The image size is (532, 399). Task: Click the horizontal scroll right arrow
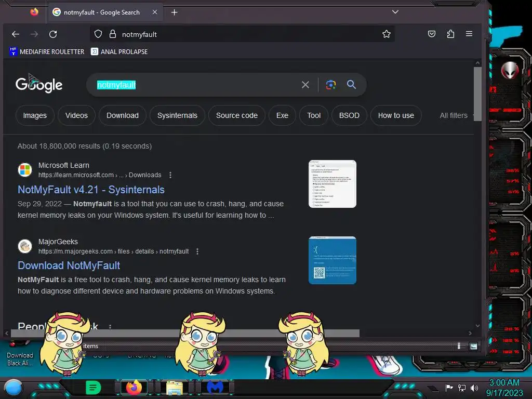pos(470,333)
